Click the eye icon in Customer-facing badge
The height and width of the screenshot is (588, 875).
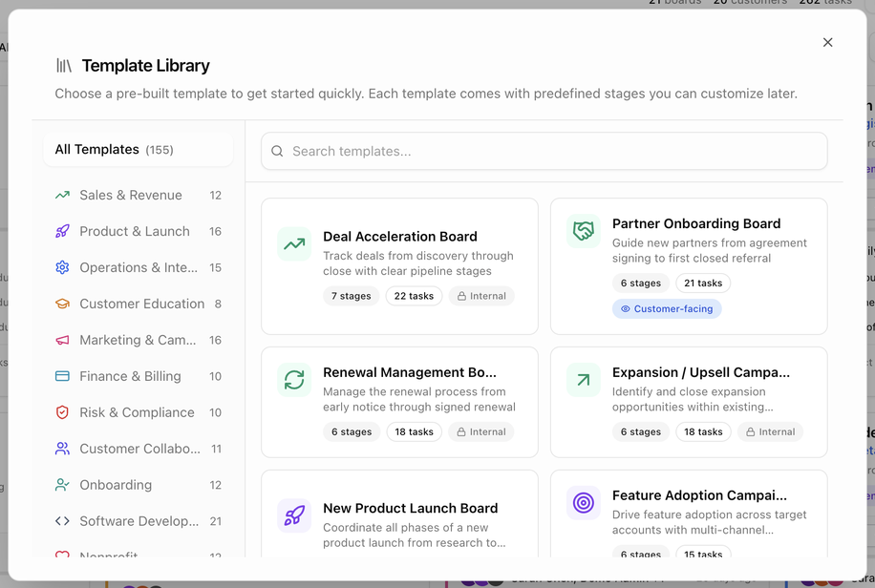tap(626, 309)
